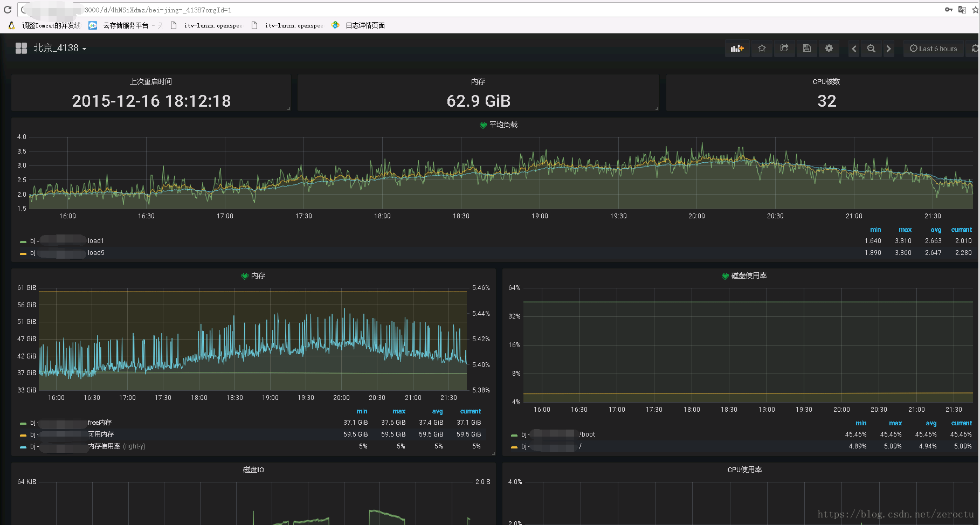Screen dimensions: 980x525
Task: Sort 平均负载 legend by max
Action: coord(905,230)
